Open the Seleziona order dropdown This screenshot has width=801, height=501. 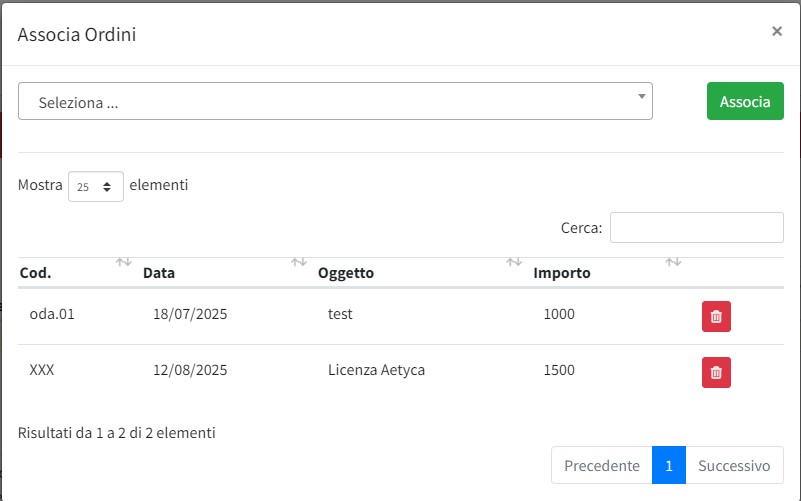coord(335,102)
